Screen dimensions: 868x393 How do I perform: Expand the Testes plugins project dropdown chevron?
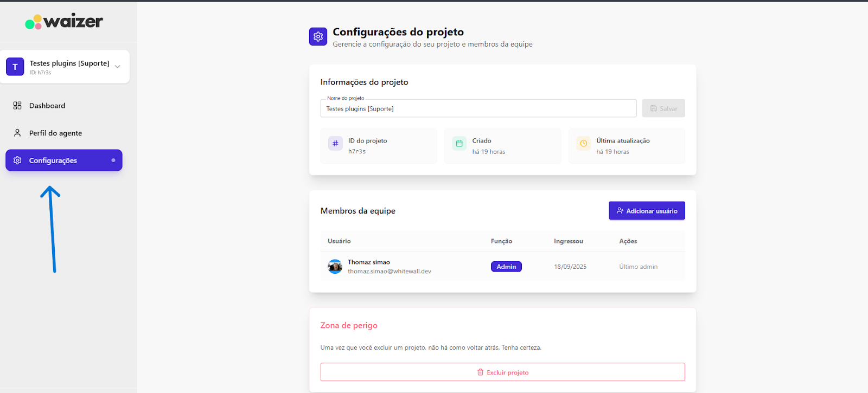click(x=117, y=67)
